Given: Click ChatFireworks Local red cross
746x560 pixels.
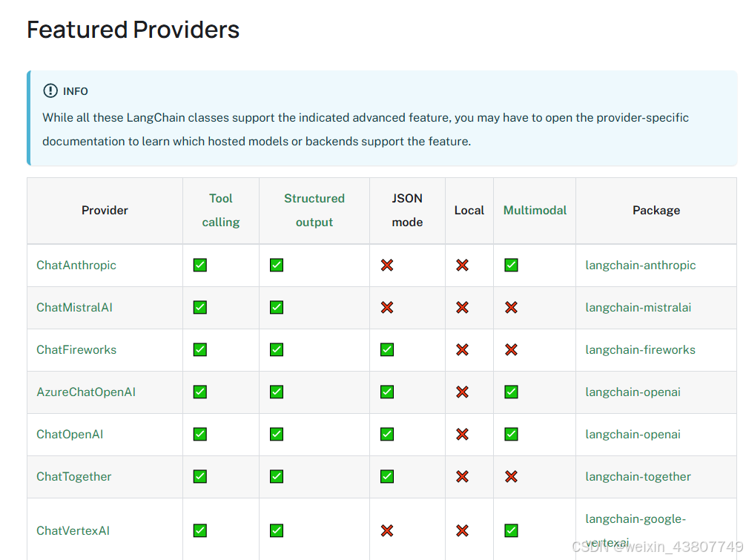Looking at the screenshot, I should click(x=463, y=349).
